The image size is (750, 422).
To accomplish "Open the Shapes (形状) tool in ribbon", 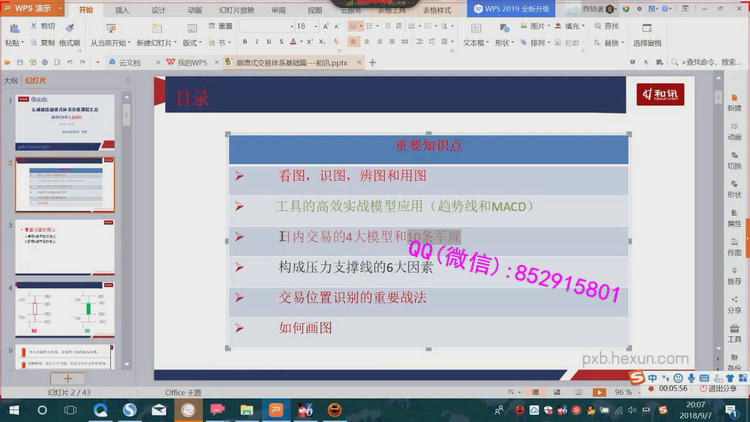I will coord(503,43).
